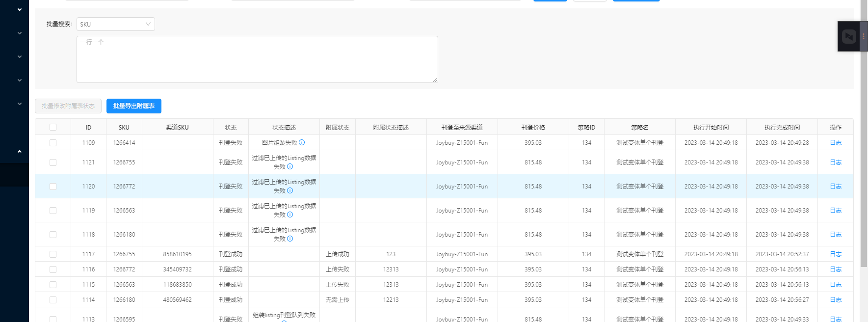Open the 批量搜索 SKU dropdown

click(x=116, y=24)
